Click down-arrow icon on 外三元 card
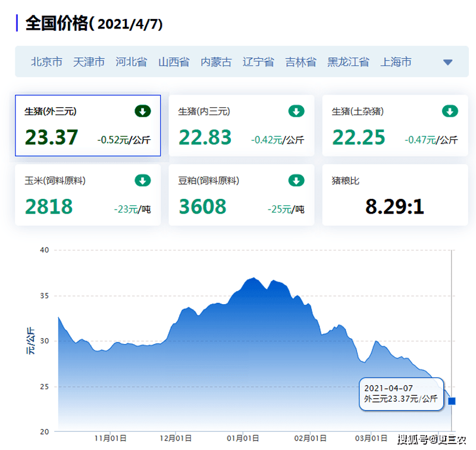The height and width of the screenshot is (450, 476). click(x=143, y=111)
